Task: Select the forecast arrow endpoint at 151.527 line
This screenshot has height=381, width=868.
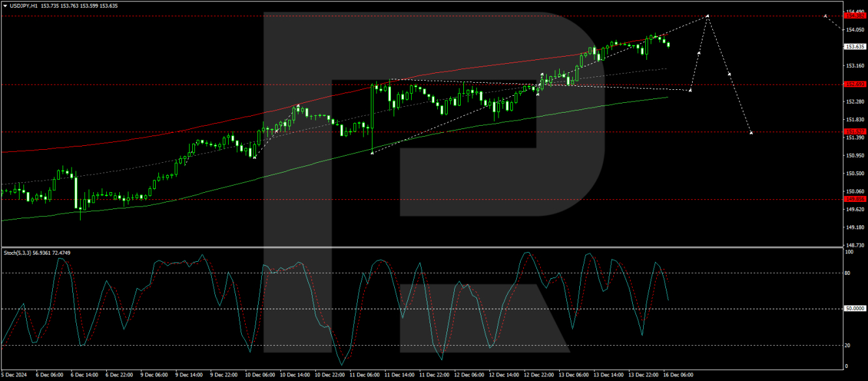Action: tap(751, 133)
